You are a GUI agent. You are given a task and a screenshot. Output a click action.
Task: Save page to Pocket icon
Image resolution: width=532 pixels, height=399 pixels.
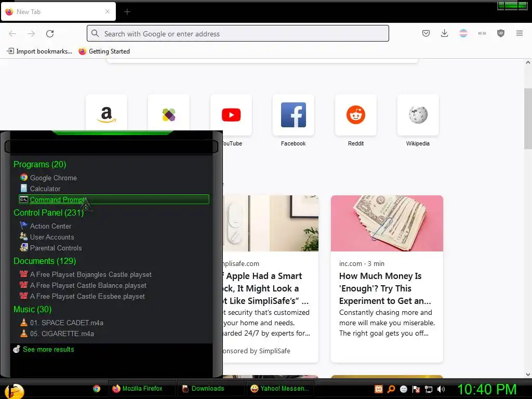(426, 33)
